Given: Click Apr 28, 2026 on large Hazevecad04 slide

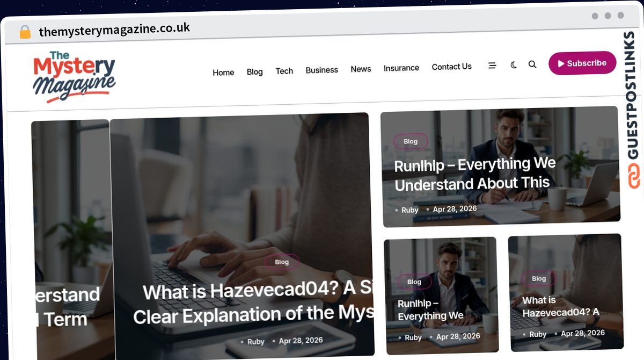Looking at the screenshot, I should coord(301,341).
